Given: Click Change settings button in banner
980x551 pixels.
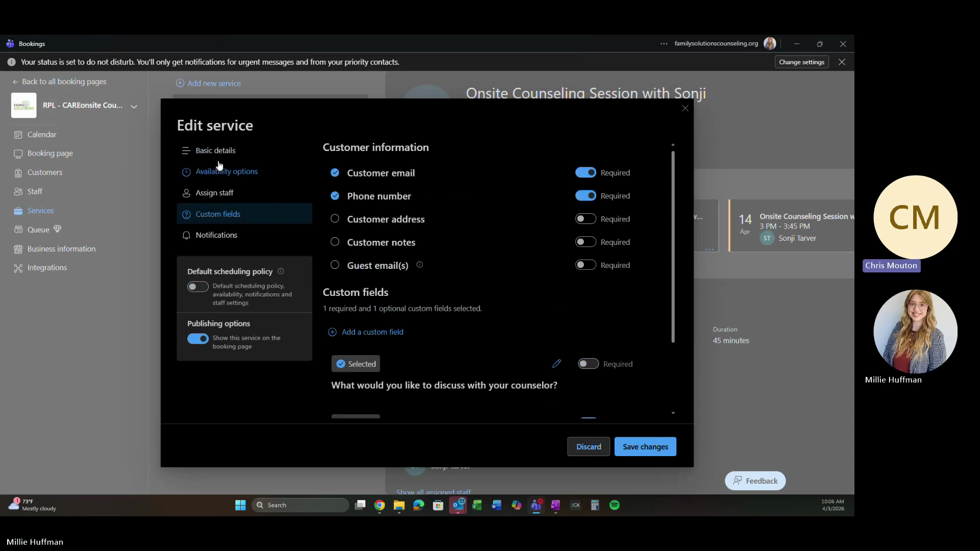Looking at the screenshot, I should 801,62.
